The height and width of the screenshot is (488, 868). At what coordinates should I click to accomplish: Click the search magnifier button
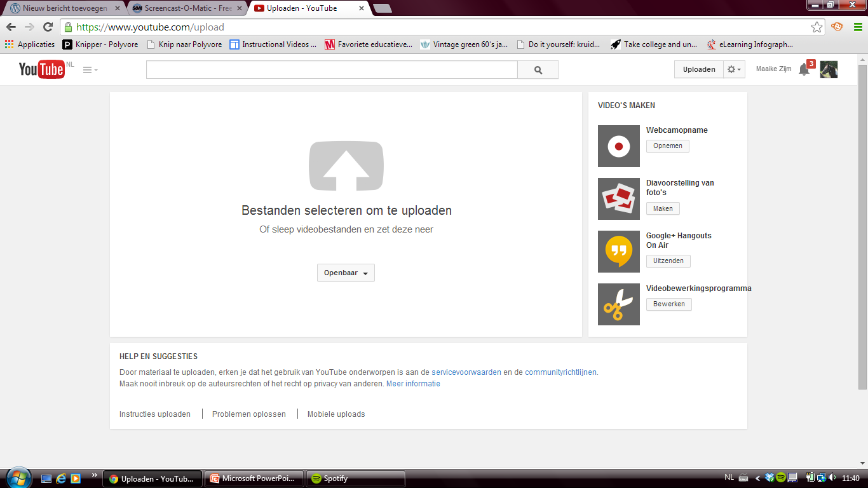coord(538,70)
